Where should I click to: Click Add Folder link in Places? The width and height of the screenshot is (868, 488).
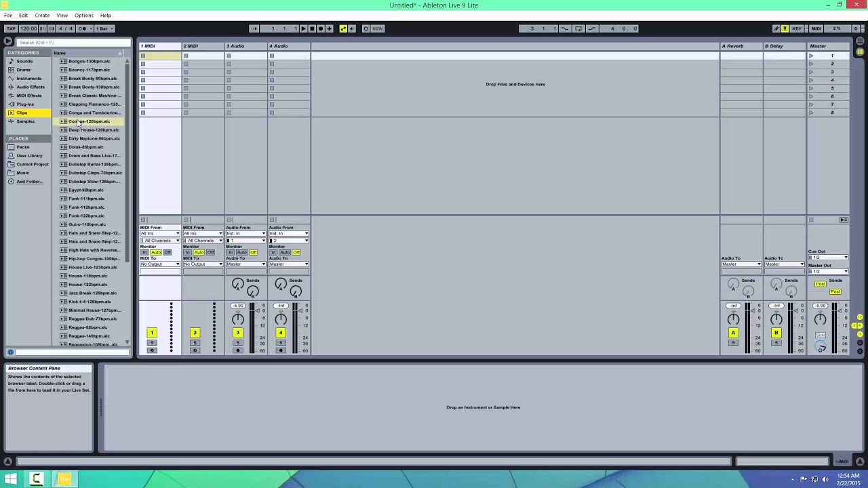coord(29,182)
